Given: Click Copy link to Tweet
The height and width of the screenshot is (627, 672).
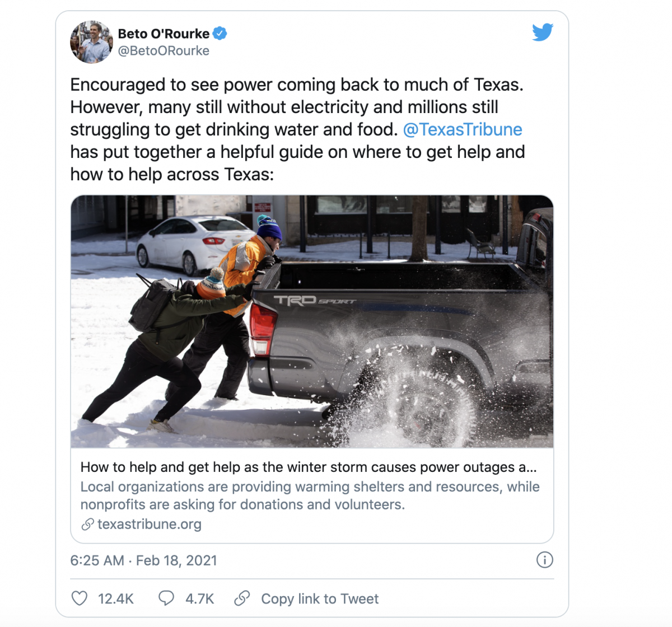Looking at the screenshot, I should [x=320, y=598].
